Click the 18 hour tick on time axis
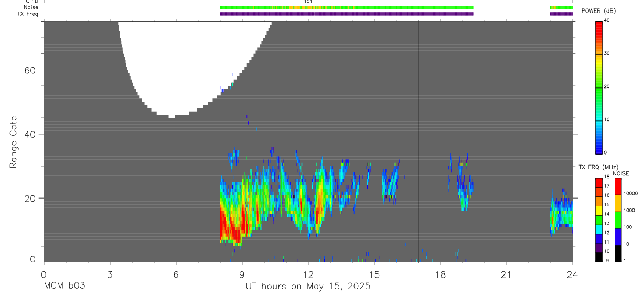 click(440, 275)
